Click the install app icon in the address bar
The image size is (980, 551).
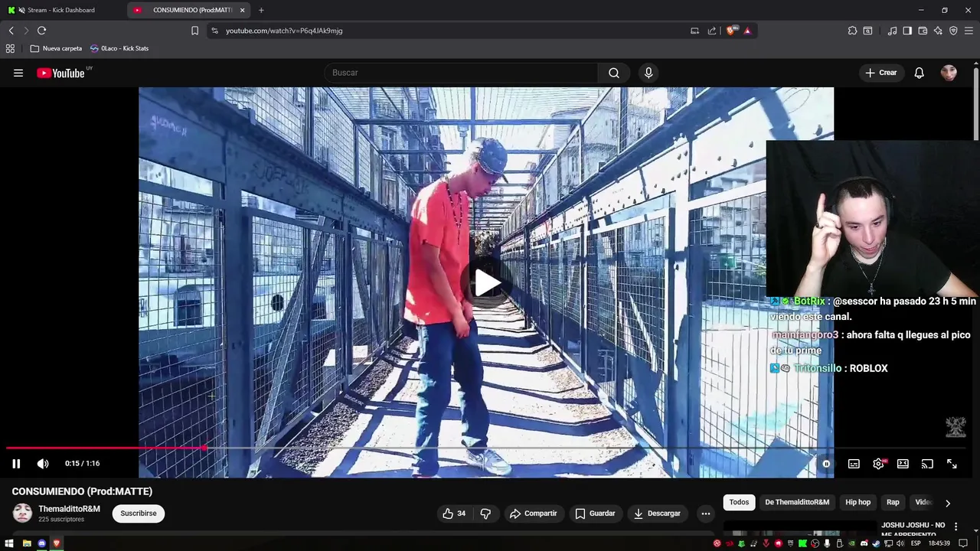(694, 31)
